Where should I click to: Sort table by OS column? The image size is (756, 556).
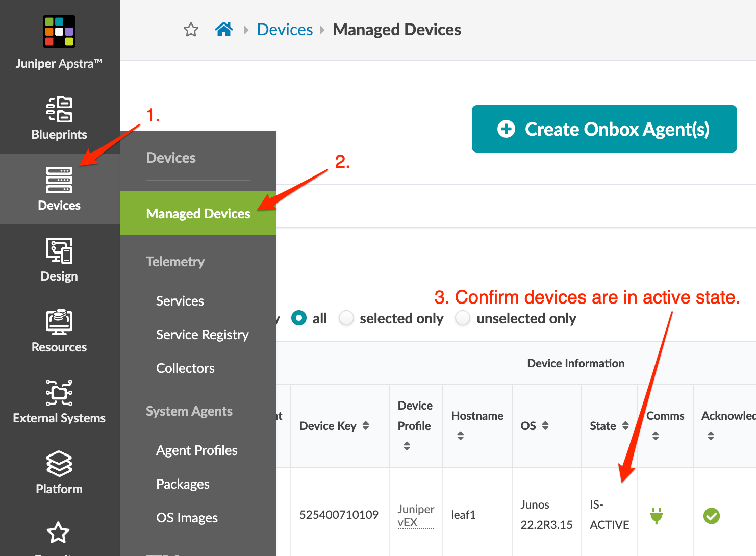point(545,426)
